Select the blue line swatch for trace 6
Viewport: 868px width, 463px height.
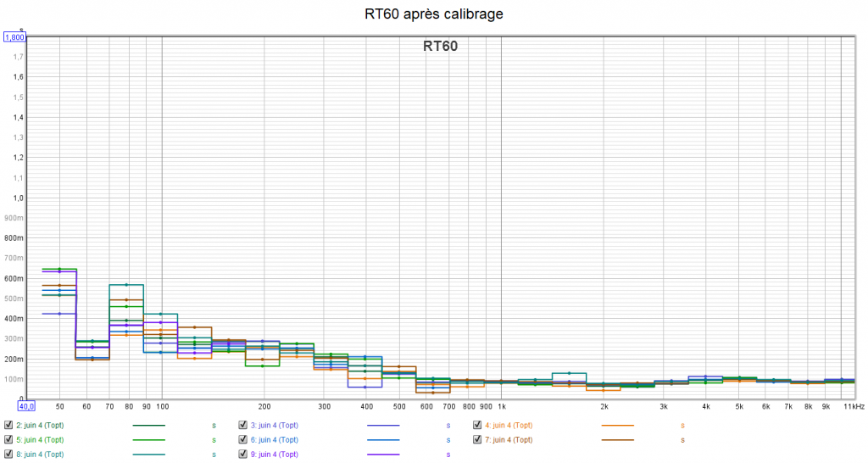point(383,440)
